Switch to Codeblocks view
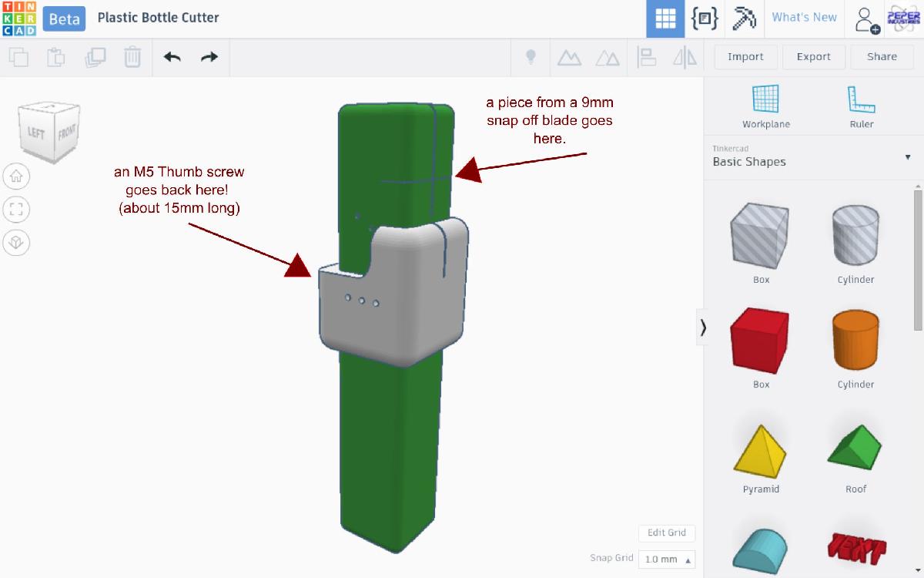 click(x=705, y=18)
